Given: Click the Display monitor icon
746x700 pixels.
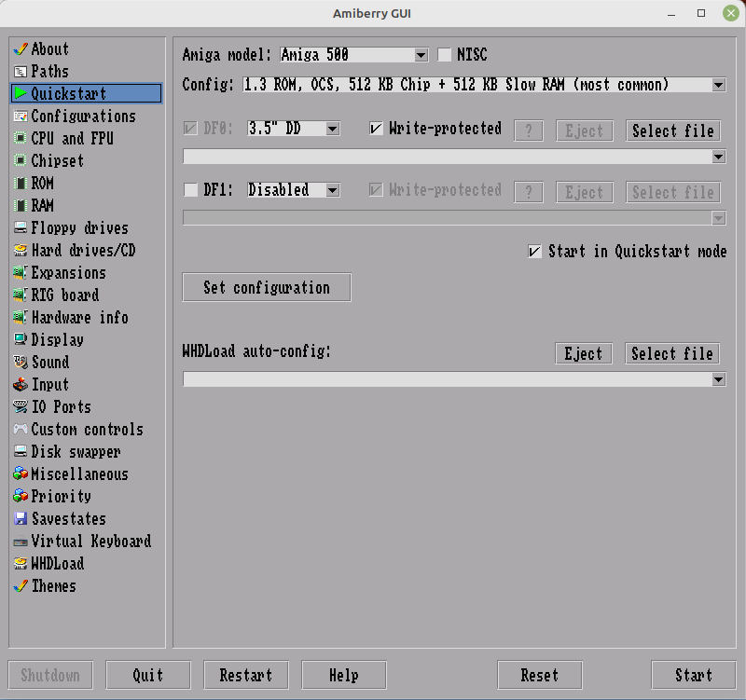Looking at the screenshot, I should tap(21, 339).
